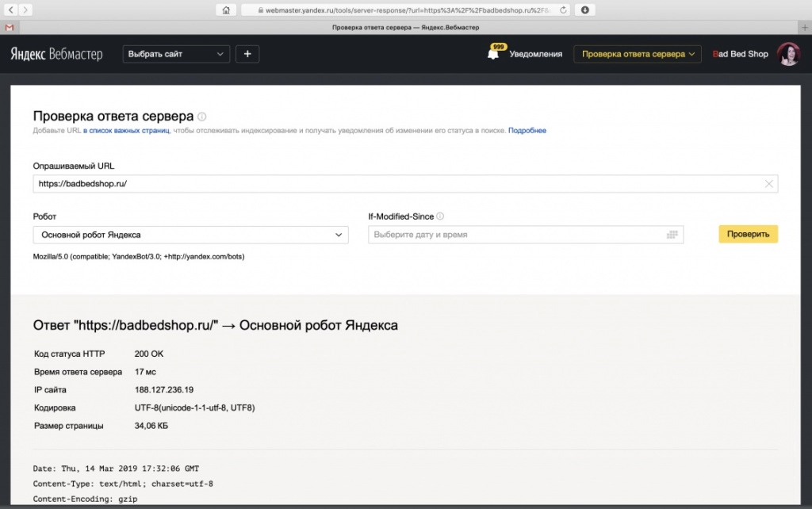Click the yellow Проверить button
Screen dimensions: 812x509
[749, 234]
